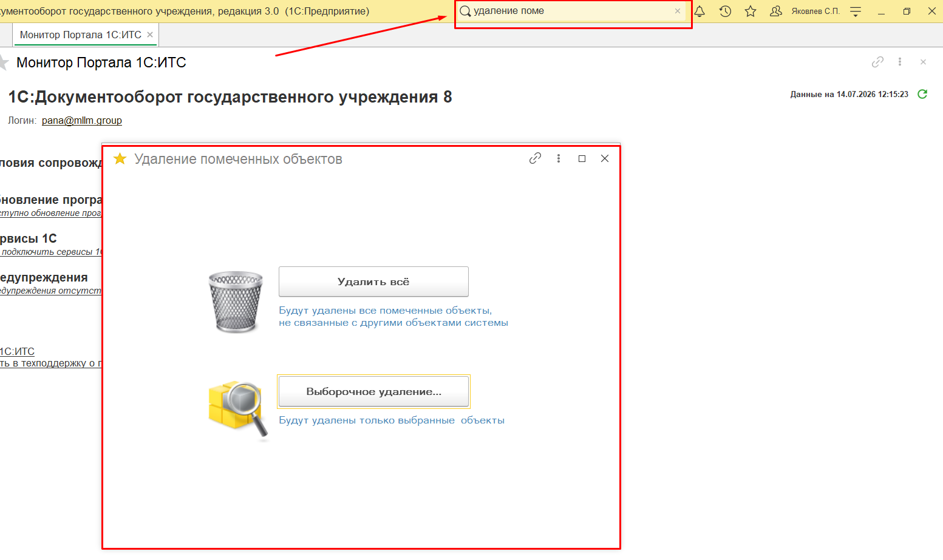The height and width of the screenshot is (560, 943).
Task: Restore down the 1С:Предприятие window
Action: point(907,11)
